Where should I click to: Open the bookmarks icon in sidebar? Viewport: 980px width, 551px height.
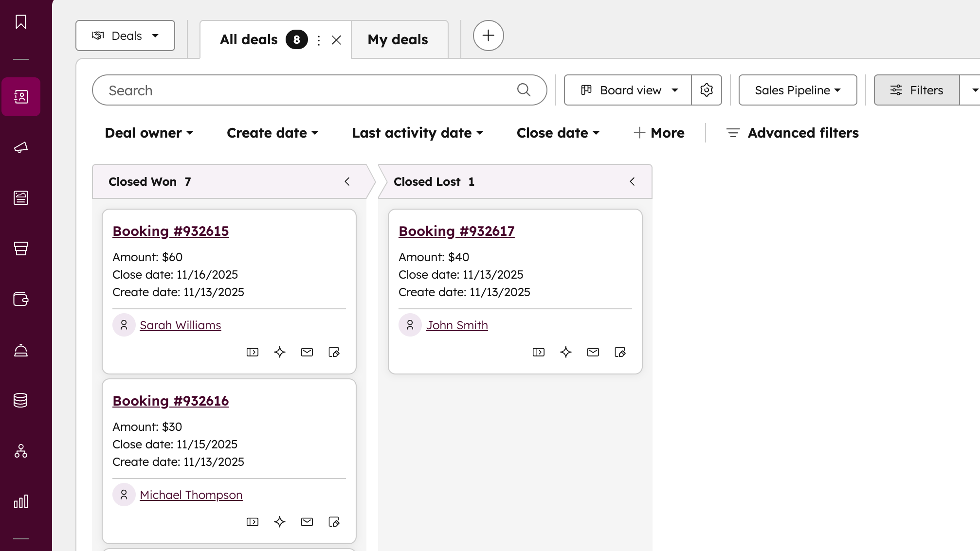[x=20, y=22]
